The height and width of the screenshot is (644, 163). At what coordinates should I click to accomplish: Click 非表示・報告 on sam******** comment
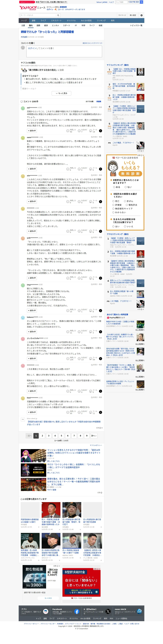click(x=97, y=137)
